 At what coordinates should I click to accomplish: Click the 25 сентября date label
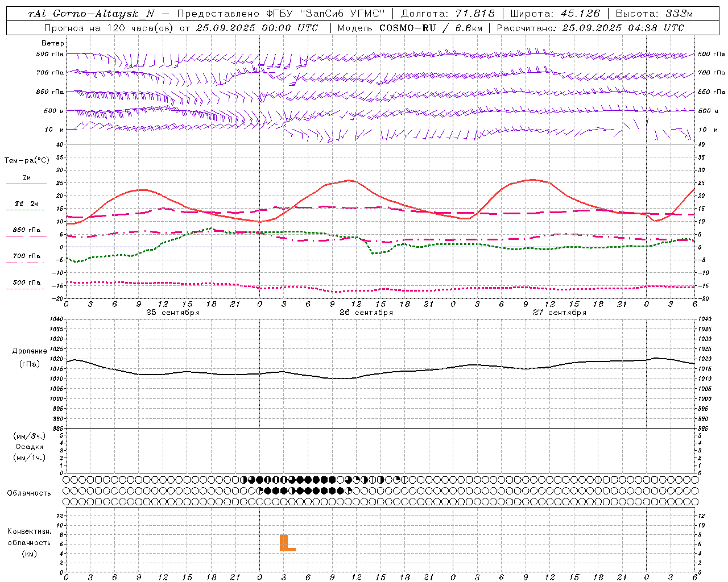pyautogui.click(x=173, y=313)
